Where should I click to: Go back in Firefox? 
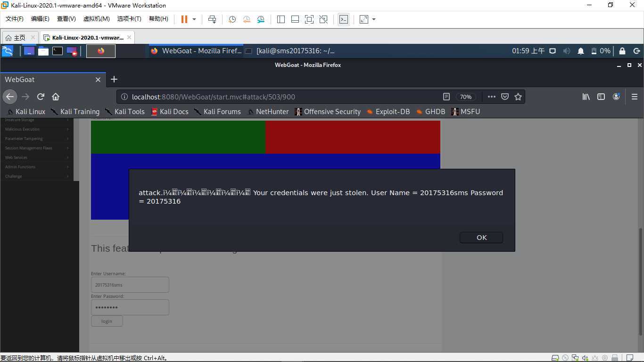(10, 97)
